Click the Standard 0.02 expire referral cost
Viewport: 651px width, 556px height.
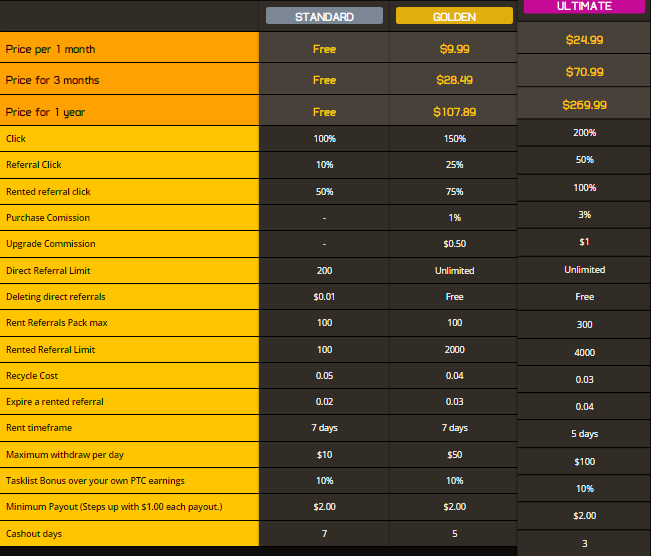coord(324,402)
